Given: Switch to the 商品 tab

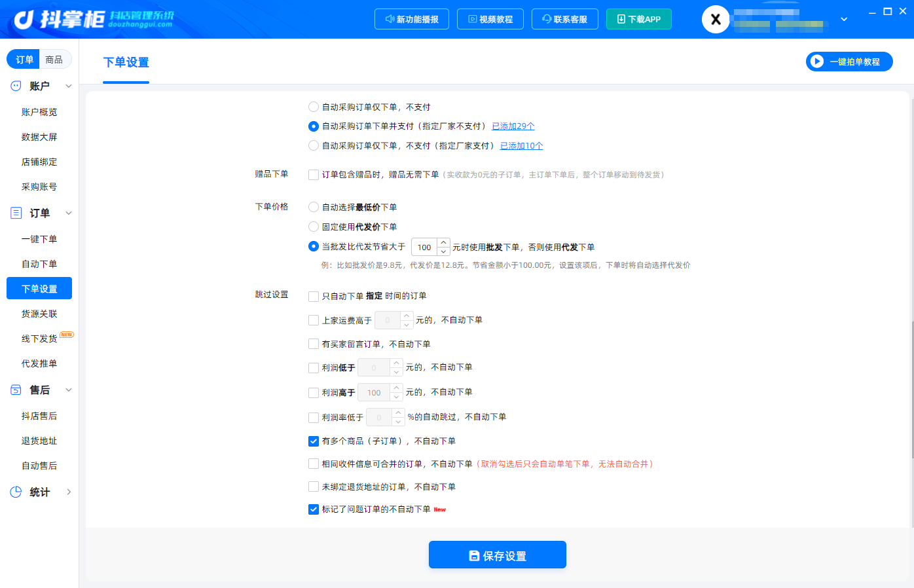Looking at the screenshot, I should pyautogui.click(x=54, y=60).
